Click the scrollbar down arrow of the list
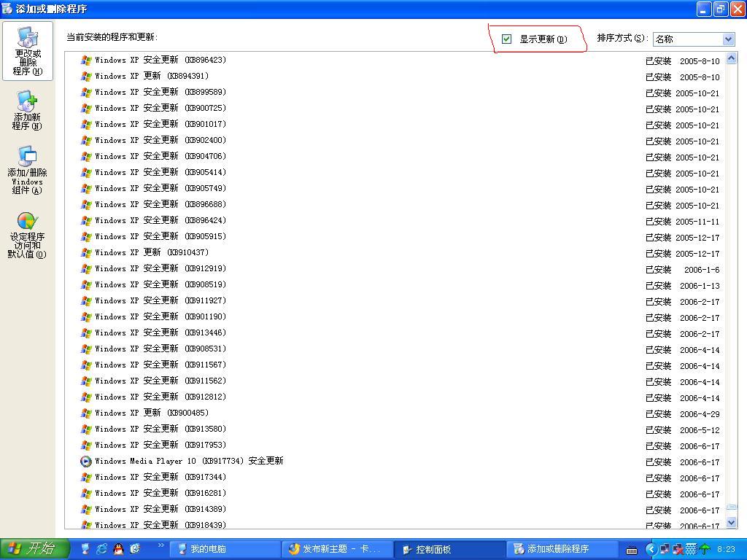Viewport: 747px width, 560px height. (731, 522)
